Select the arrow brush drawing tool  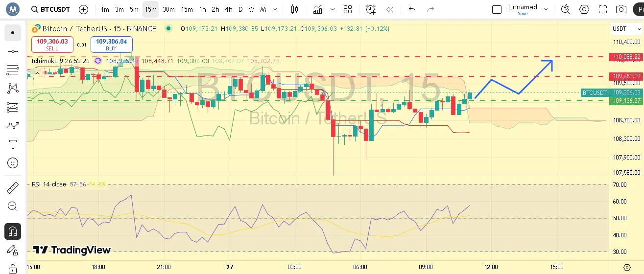13,126
